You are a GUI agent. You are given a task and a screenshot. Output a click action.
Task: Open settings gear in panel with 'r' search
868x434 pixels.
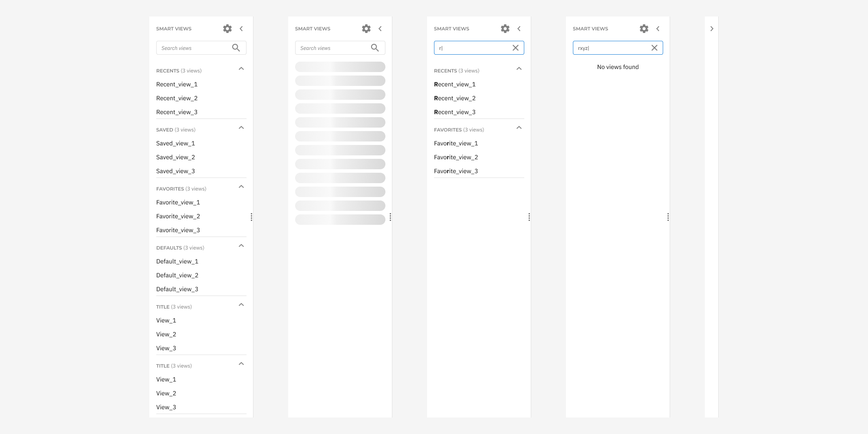point(505,29)
